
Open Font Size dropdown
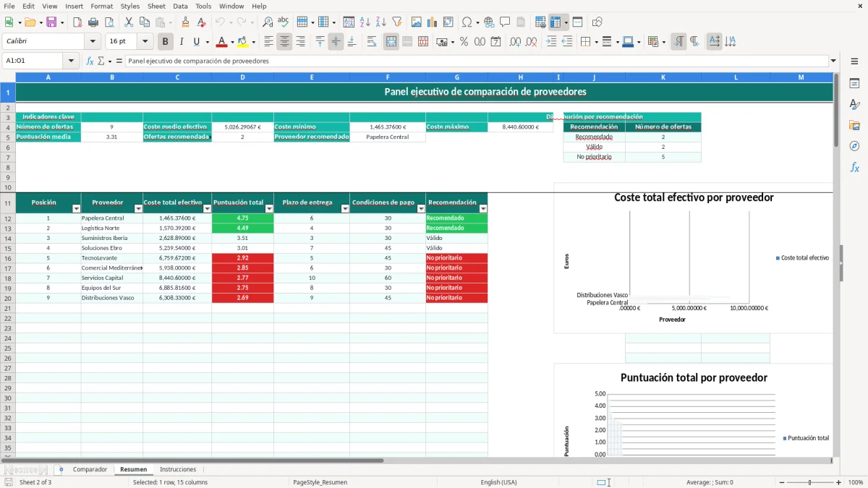145,42
